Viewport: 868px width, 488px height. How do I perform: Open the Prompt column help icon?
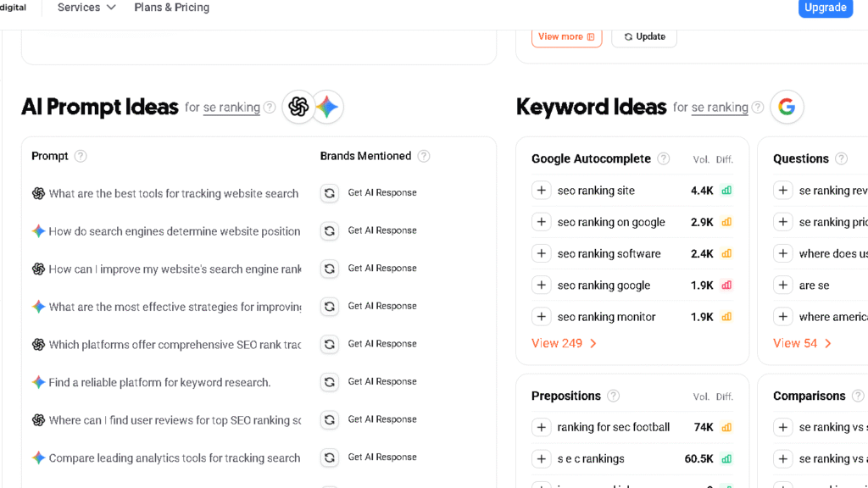tap(81, 156)
